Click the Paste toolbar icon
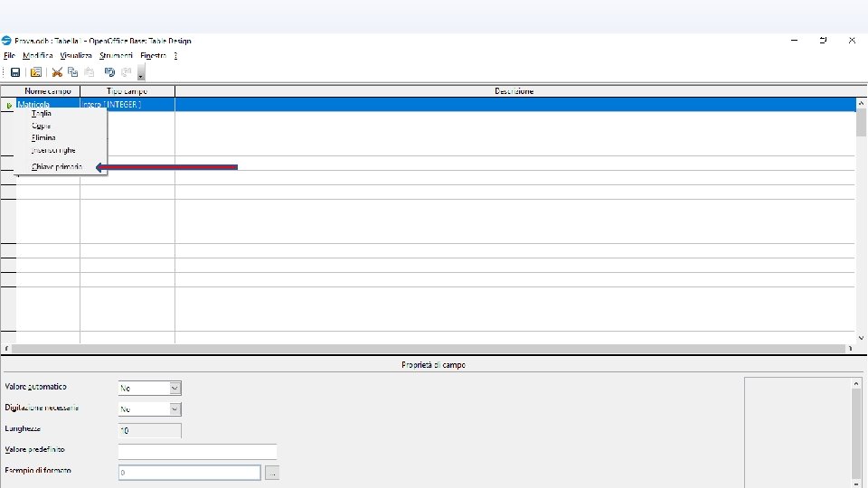Screen dimensions: 868x488 [x=90, y=72]
